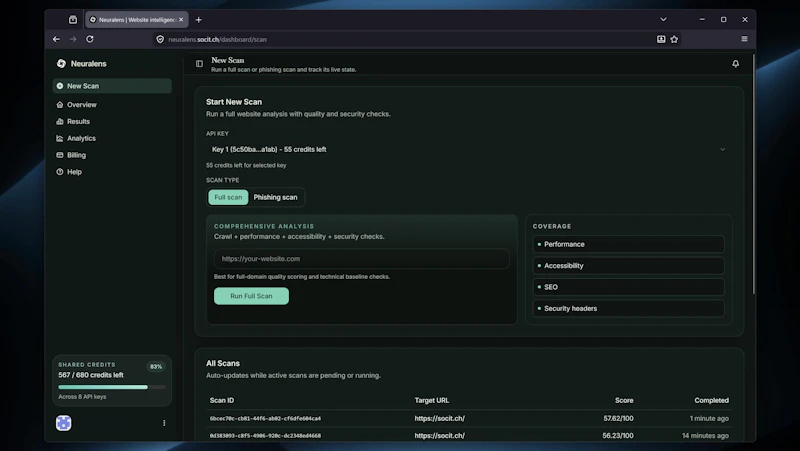Click the shared credits progress bar
The width and height of the screenshot is (800, 451).
pyautogui.click(x=112, y=387)
